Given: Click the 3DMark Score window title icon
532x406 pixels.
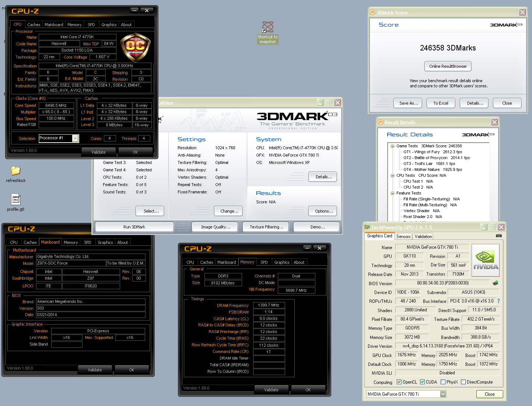Looking at the screenshot, I should [372, 12].
